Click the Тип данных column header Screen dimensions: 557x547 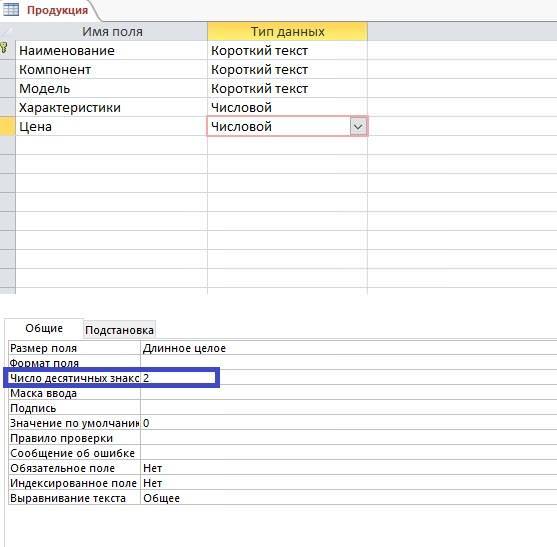pos(287,31)
